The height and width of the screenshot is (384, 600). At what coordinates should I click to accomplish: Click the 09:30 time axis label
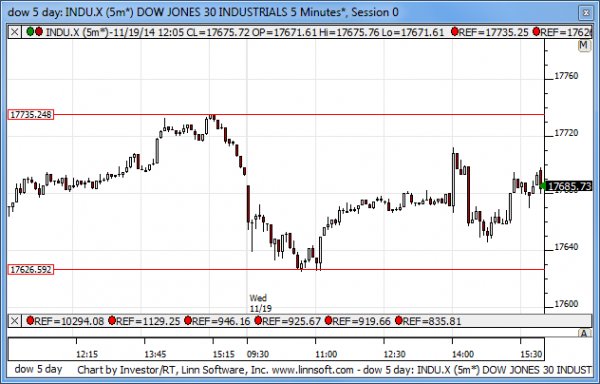tap(258, 354)
